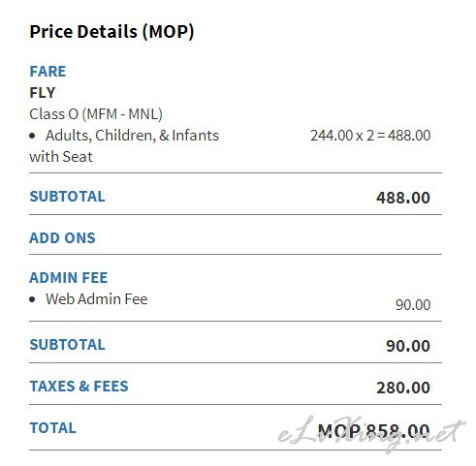Select the FARE section label

click(x=48, y=72)
